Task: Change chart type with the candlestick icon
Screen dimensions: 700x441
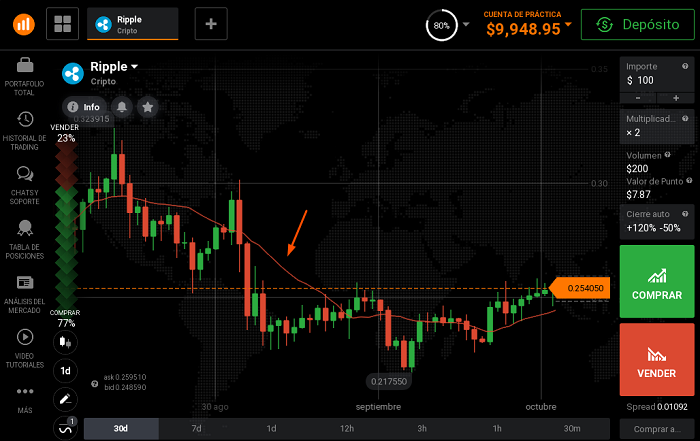Action: 65,342
